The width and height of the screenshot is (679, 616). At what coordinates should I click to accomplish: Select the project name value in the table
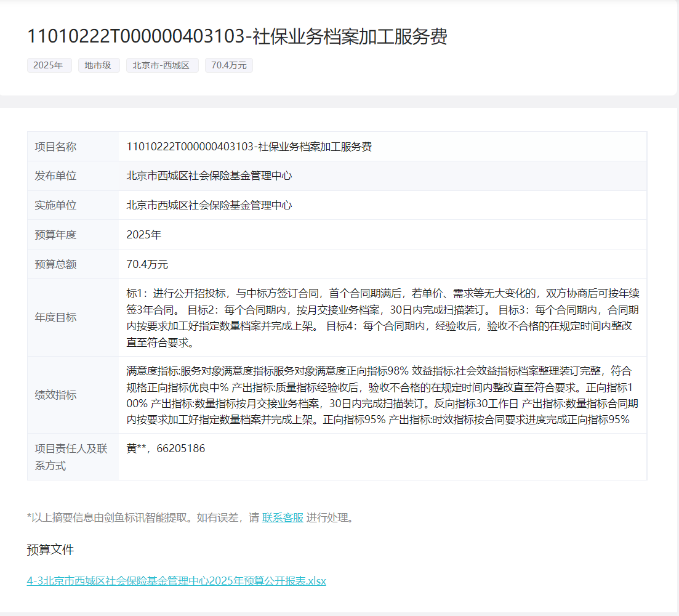point(249,147)
